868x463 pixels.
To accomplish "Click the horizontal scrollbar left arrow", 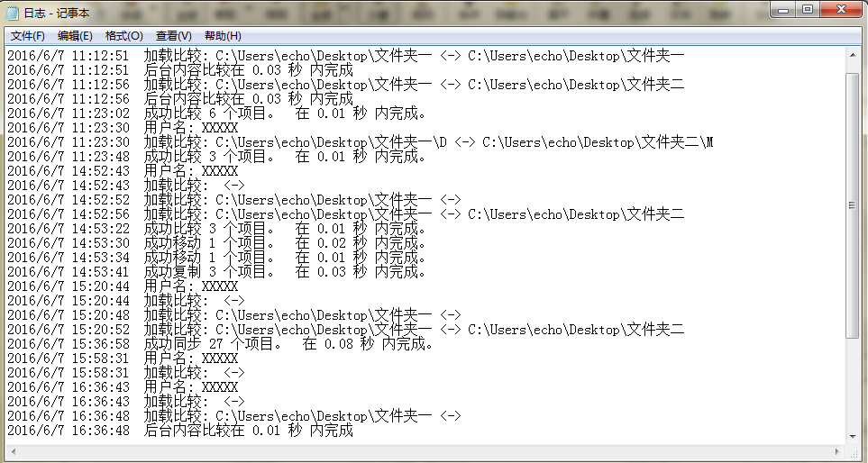I will coord(14,452).
